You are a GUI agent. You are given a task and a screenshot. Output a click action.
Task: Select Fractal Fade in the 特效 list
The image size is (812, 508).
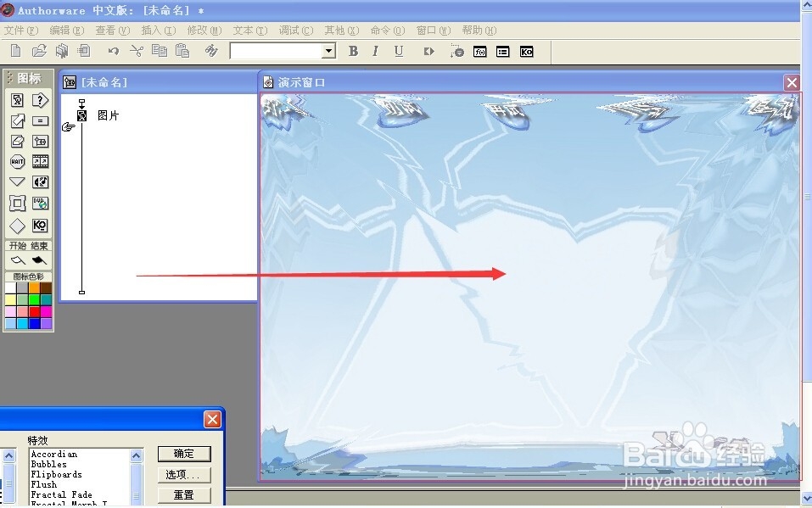[62, 494]
